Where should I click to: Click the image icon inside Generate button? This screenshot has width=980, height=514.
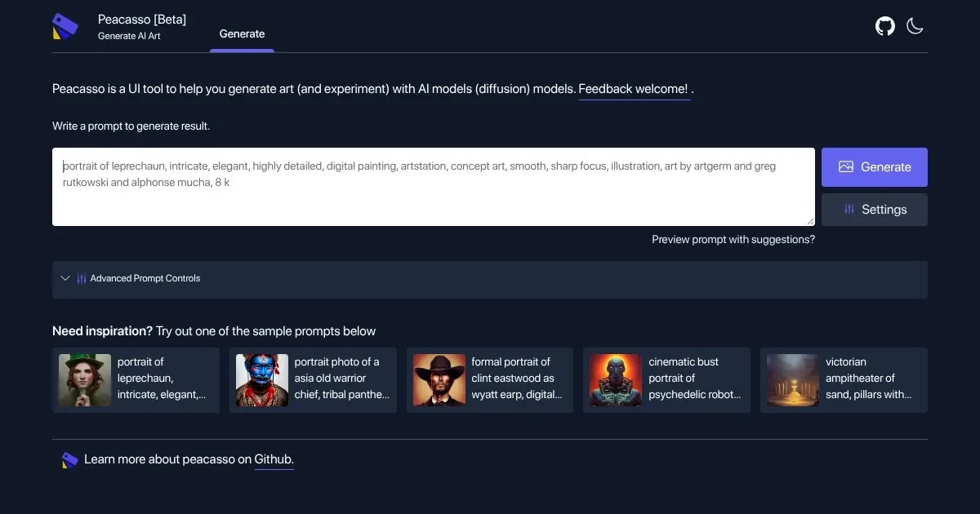coord(846,166)
